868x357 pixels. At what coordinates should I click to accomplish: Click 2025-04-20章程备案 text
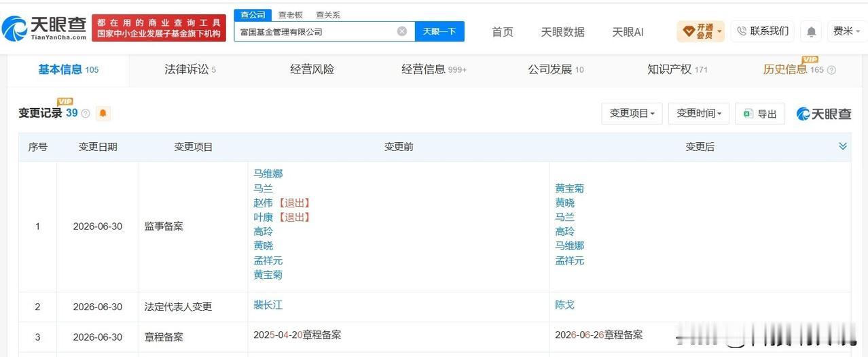[x=297, y=335]
